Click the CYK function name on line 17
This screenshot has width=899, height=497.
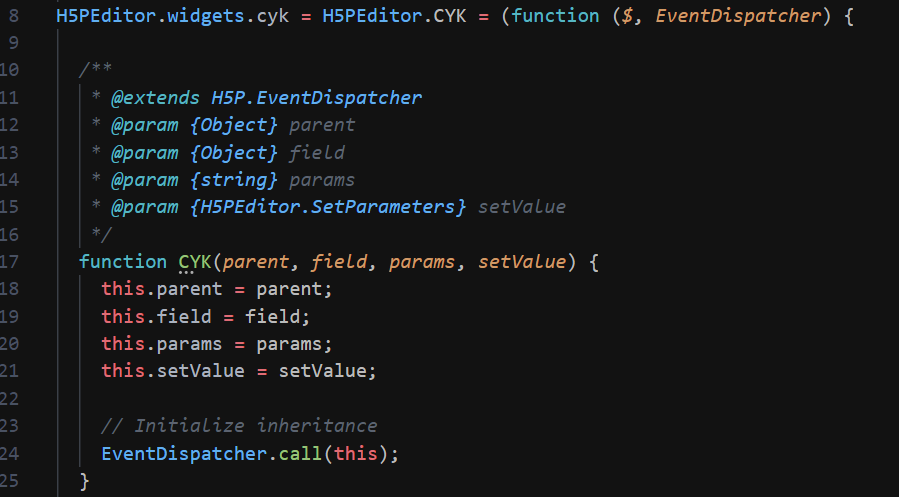(195, 262)
